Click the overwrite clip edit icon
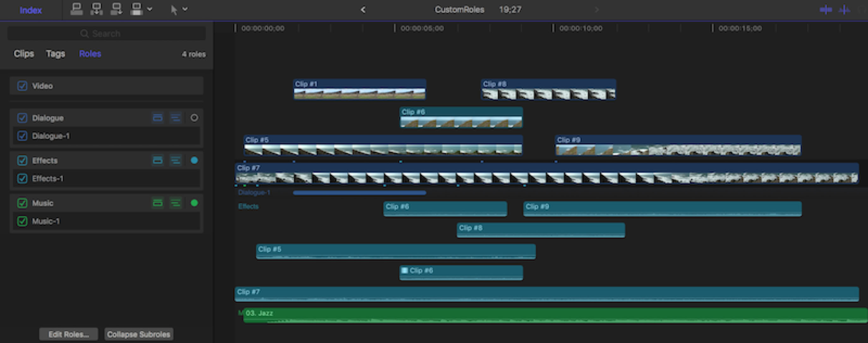The image size is (868, 343). point(136,9)
